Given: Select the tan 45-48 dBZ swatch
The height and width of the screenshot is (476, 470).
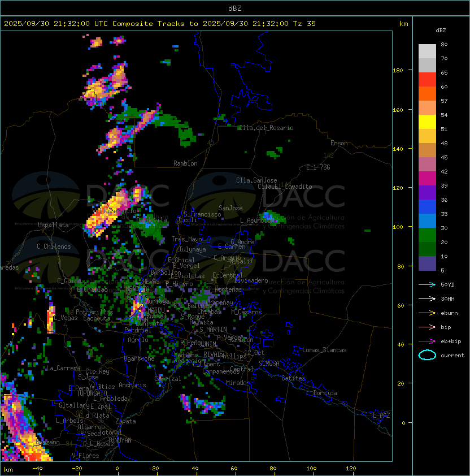Looking at the screenshot, I should [427, 150].
